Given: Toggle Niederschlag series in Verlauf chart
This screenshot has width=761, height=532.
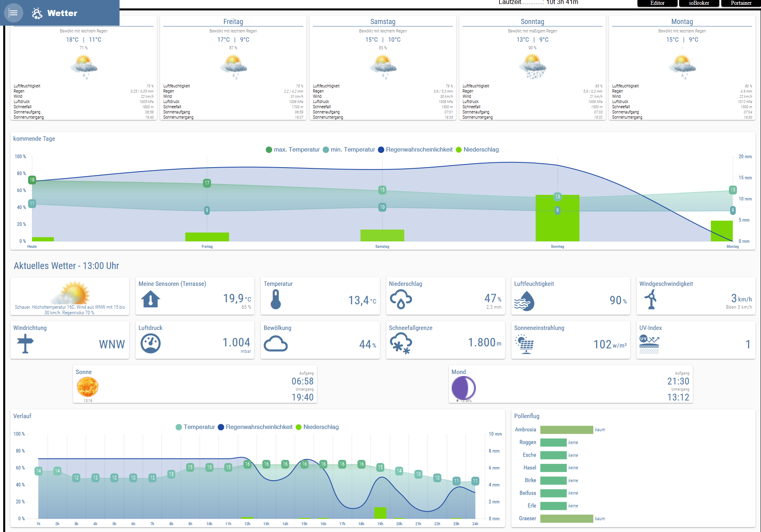Looking at the screenshot, I should tap(317, 427).
